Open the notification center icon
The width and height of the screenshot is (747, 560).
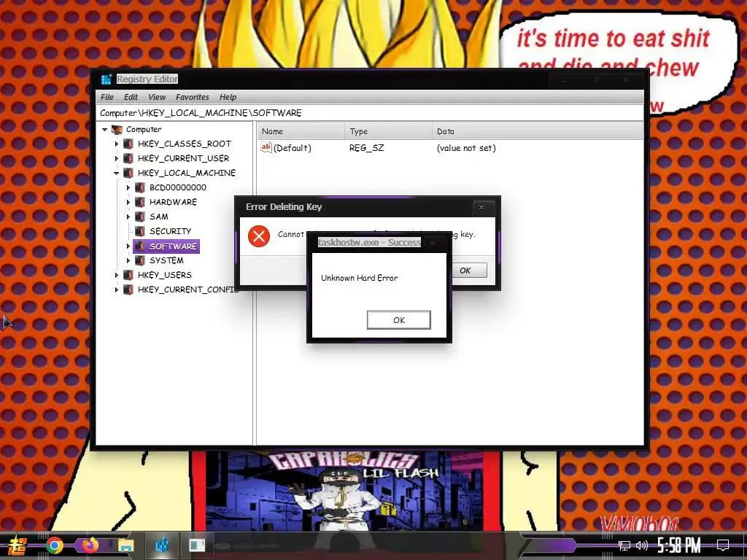[723, 545]
